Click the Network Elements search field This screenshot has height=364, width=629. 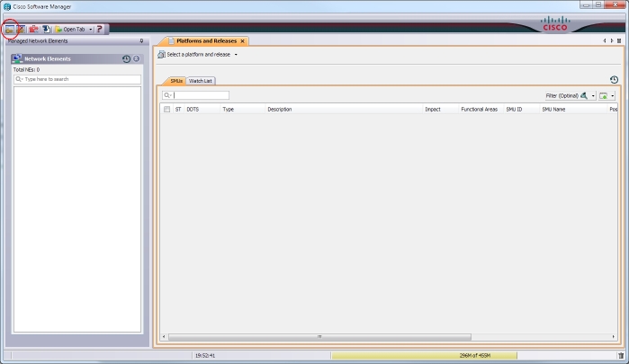(x=77, y=79)
